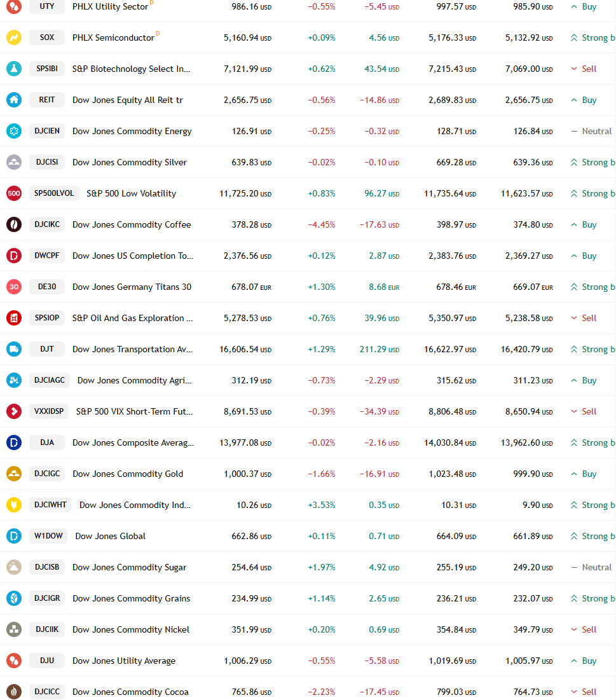Click the DJA dark blue D icon

tap(14, 443)
